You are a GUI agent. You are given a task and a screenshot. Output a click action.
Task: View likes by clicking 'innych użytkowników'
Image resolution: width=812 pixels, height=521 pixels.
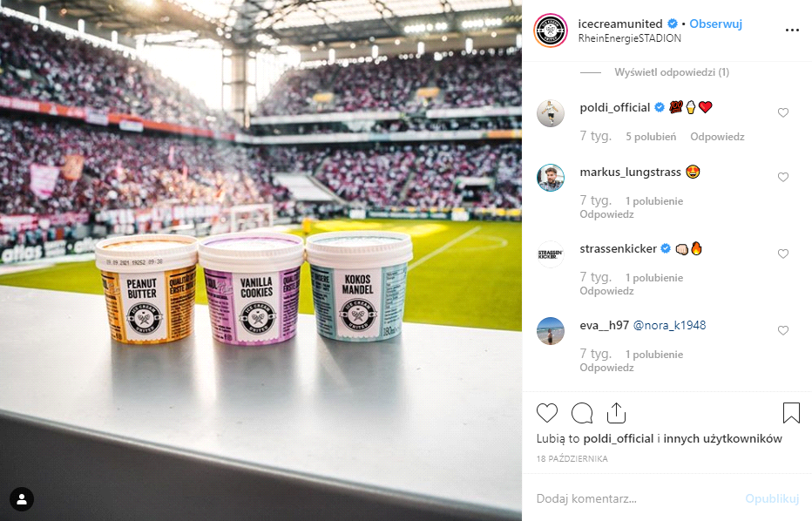click(722, 438)
